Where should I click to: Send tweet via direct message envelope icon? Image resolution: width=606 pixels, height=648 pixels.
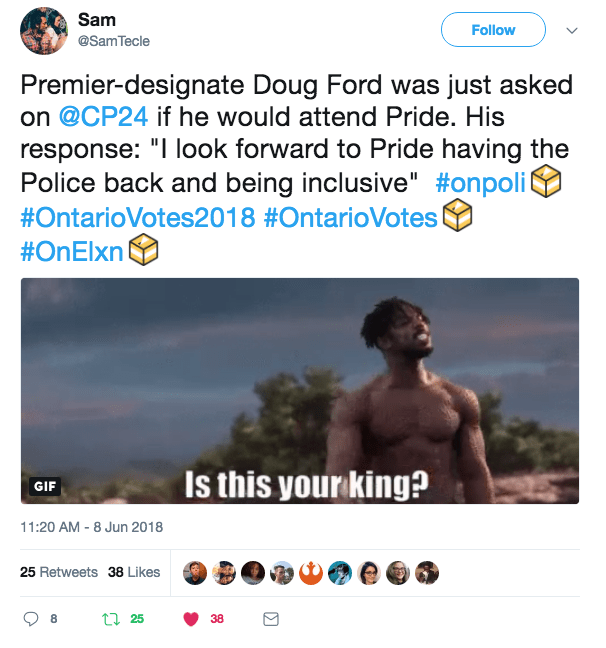(x=269, y=619)
